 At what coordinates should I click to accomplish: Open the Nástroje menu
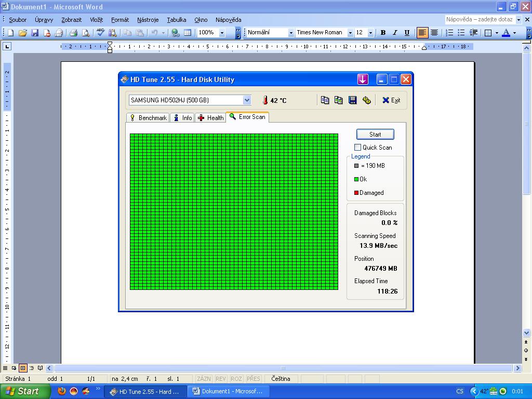[x=148, y=20]
